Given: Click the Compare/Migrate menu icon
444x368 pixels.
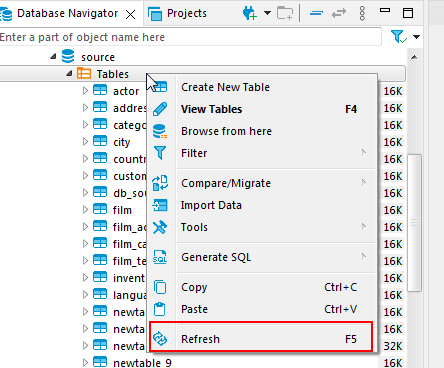Looking at the screenshot, I should click(x=160, y=183).
